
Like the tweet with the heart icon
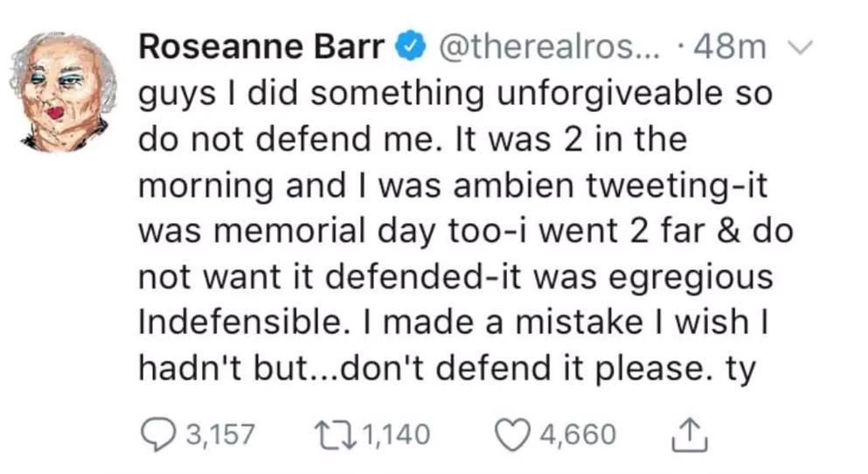[512, 433]
